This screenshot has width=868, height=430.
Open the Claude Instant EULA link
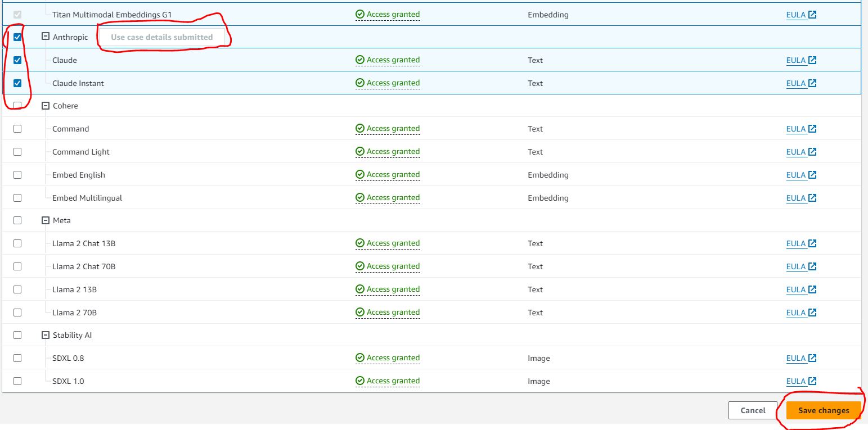pos(801,83)
